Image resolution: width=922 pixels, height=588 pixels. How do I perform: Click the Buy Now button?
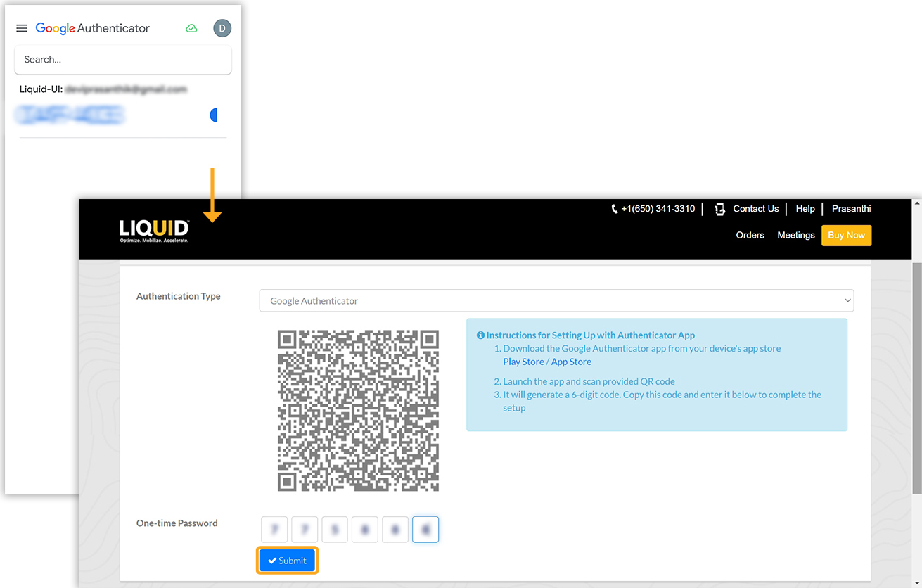pyautogui.click(x=846, y=235)
